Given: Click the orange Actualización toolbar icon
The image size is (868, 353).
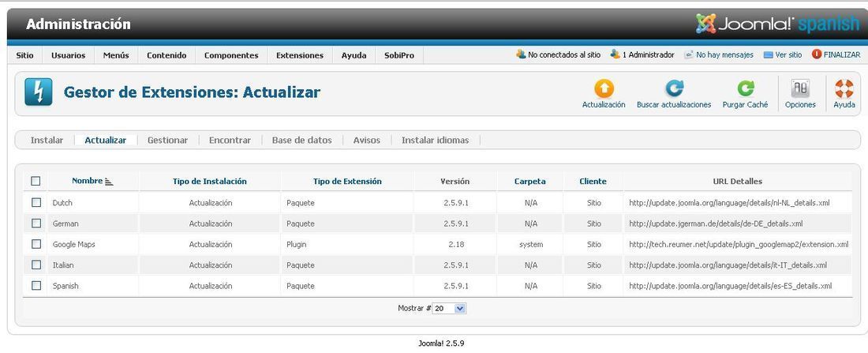Looking at the screenshot, I should click(x=604, y=88).
